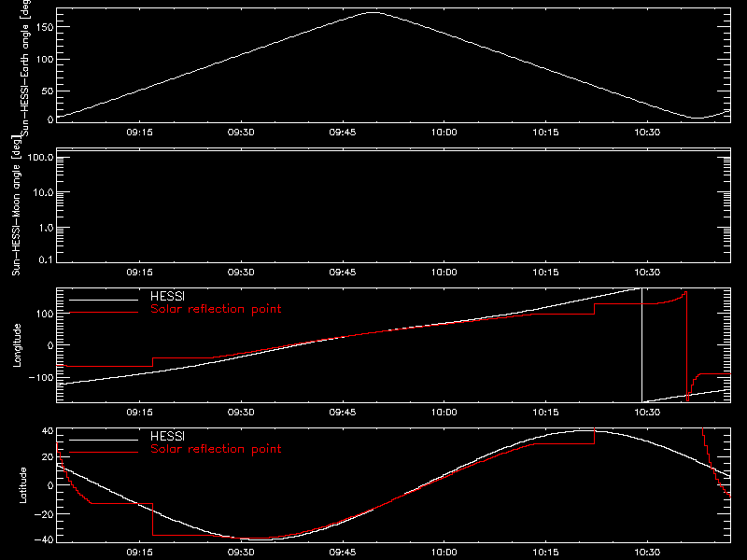This screenshot has height=560, width=747.
Task: Click the 1.0 tick on the Moon angle plot
Action: (46, 228)
